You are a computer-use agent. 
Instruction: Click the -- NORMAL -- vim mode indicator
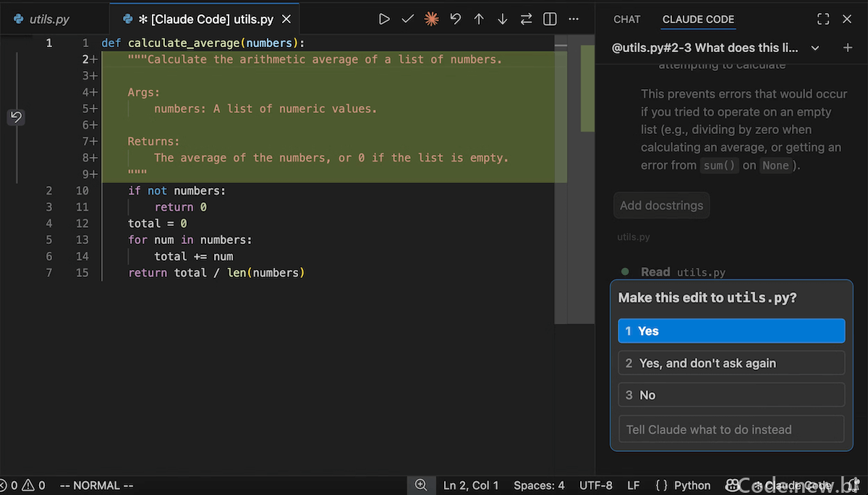coord(96,486)
